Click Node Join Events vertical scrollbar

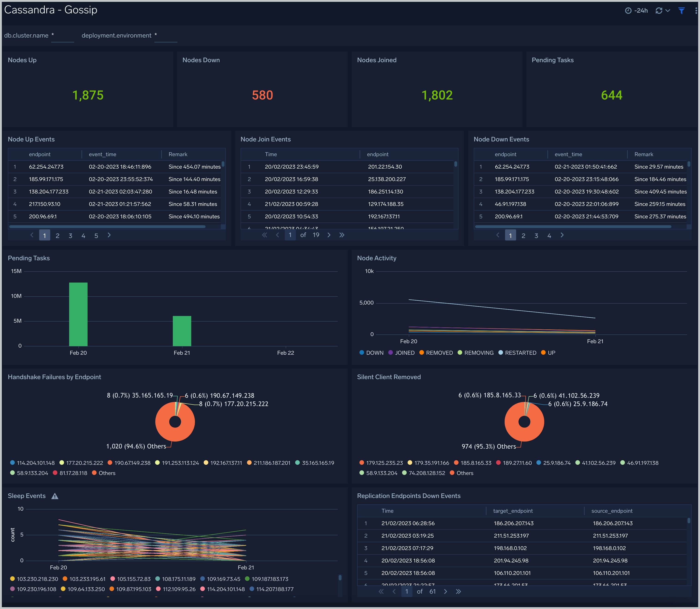[456, 164]
